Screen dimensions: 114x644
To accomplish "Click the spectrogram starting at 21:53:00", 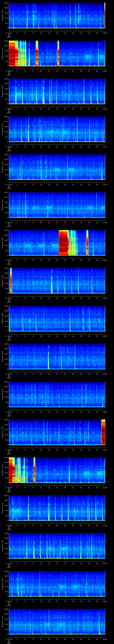I will tap(57, 622).
